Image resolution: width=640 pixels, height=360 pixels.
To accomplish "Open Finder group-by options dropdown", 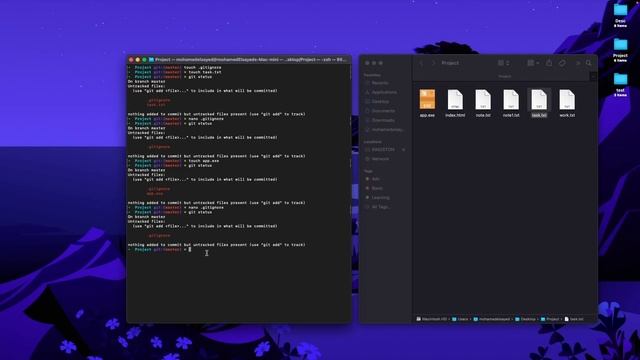I will (x=533, y=63).
